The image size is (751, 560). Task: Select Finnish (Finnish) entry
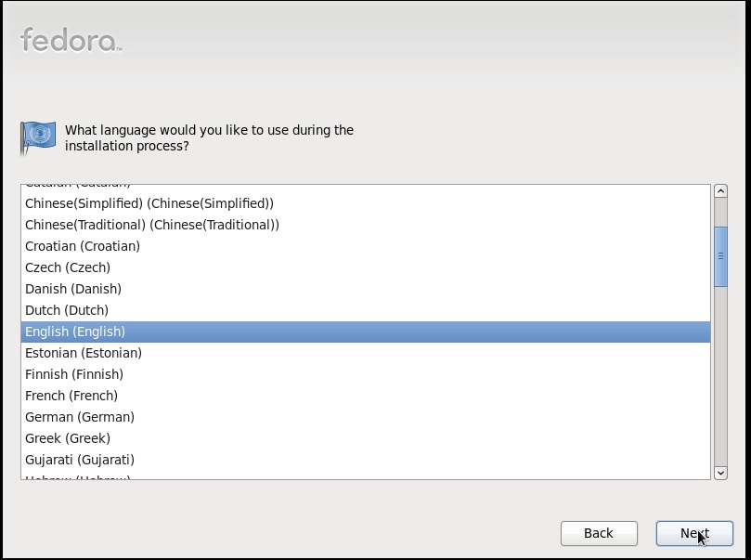point(366,374)
